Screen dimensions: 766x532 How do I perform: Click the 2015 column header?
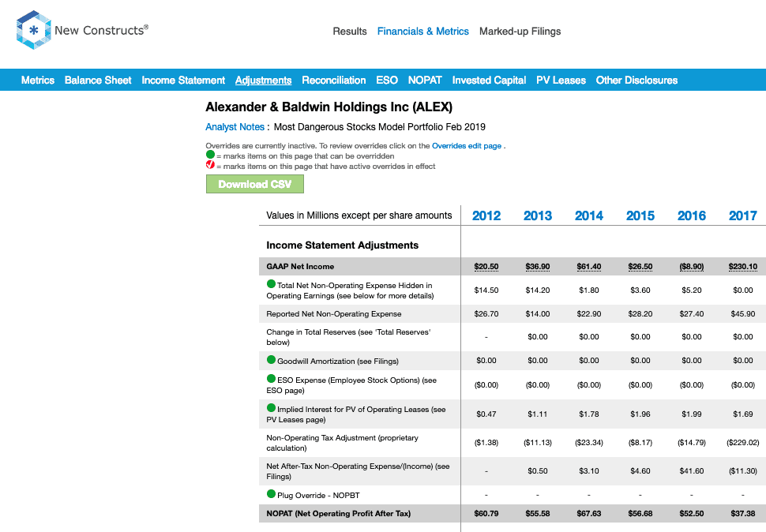(640, 215)
